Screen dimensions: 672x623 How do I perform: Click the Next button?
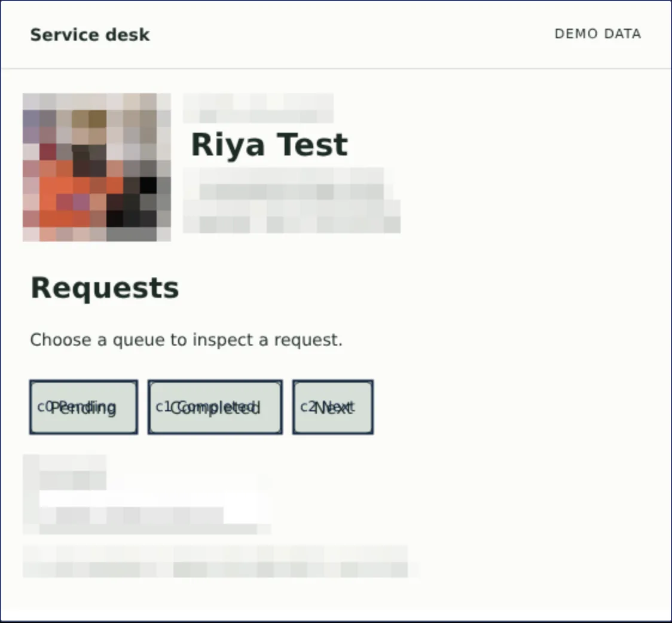click(x=333, y=407)
